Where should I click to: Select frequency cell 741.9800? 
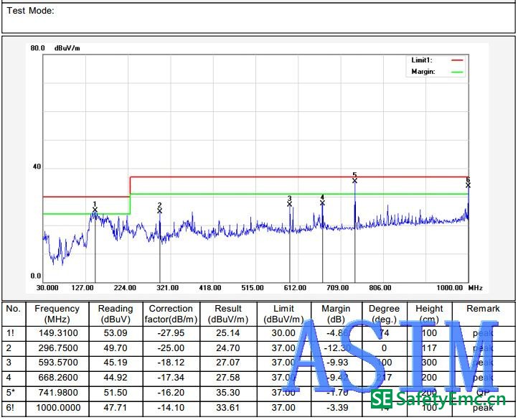(58, 393)
